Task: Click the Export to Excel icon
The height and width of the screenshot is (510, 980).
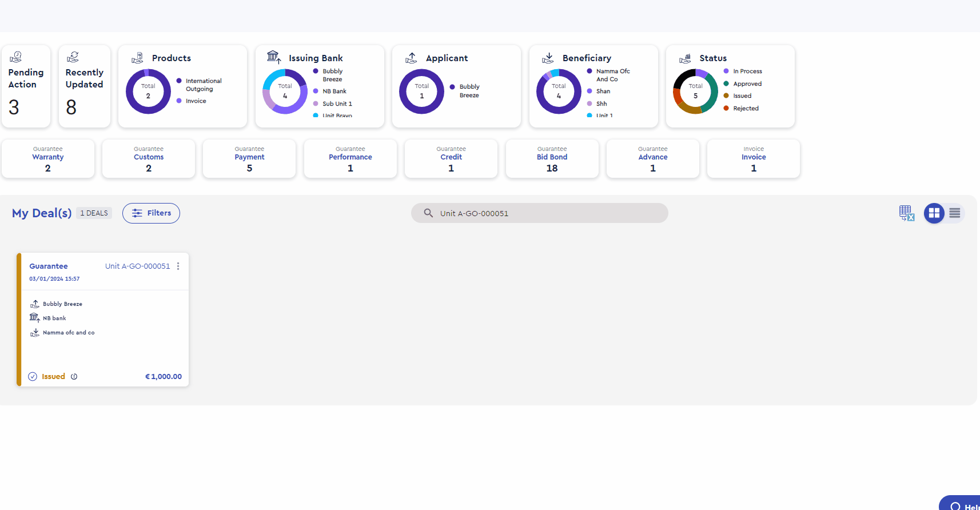Action: [x=907, y=213]
